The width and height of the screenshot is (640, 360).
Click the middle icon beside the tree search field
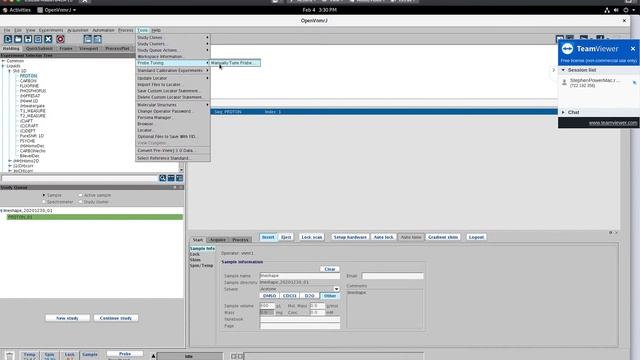[x=171, y=178]
